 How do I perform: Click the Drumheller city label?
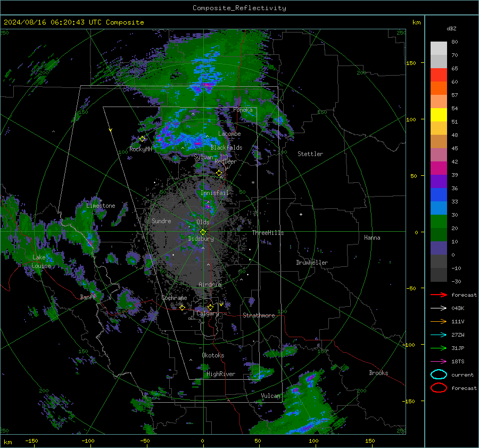point(312,263)
